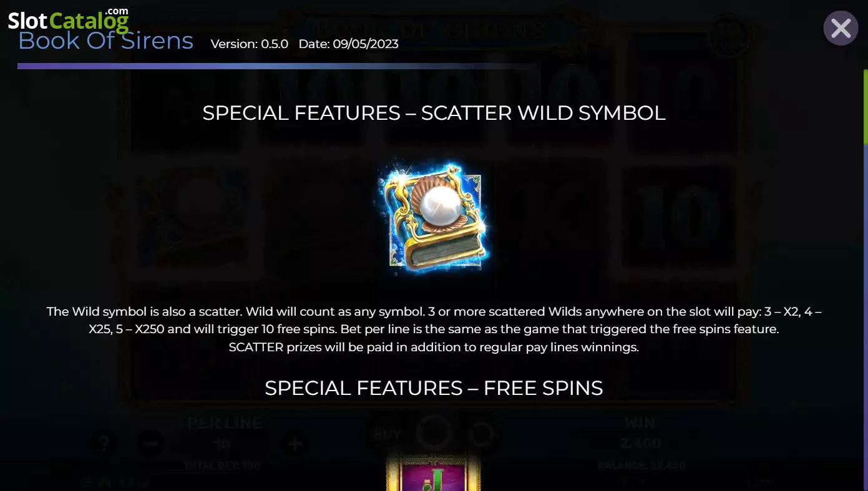
Task: Open the dimmed question mark help button
Action: (103, 444)
